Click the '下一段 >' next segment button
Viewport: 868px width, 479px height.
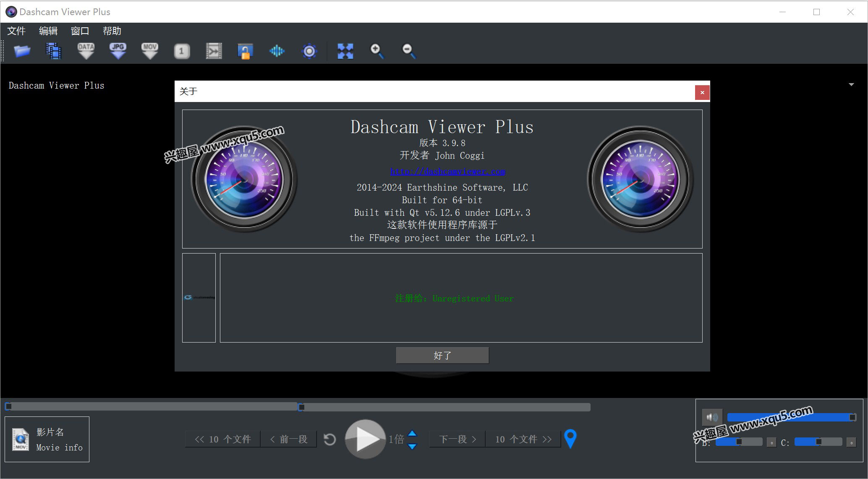click(x=457, y=439)
